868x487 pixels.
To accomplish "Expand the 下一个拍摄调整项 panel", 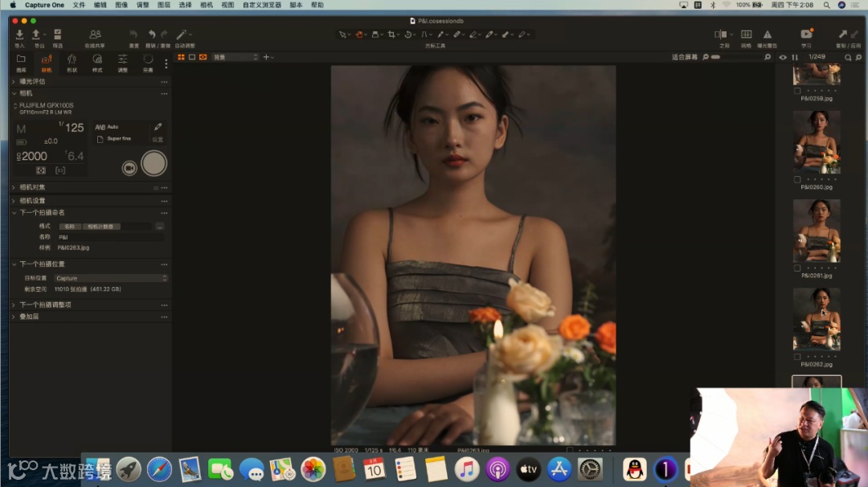I will tap(14, 305).
